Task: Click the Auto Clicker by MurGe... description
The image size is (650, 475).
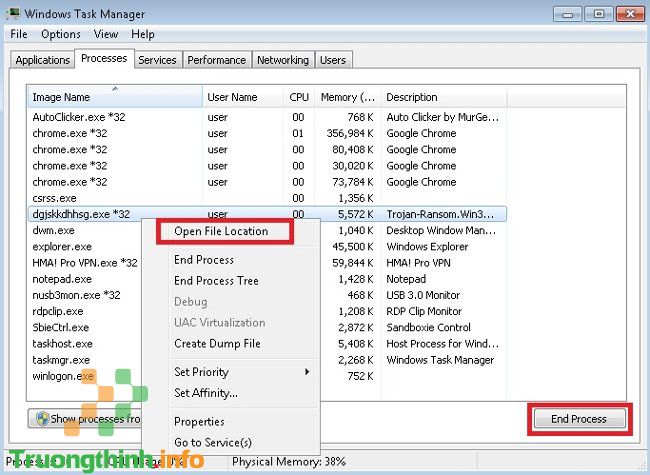Action: coord(442,117)
